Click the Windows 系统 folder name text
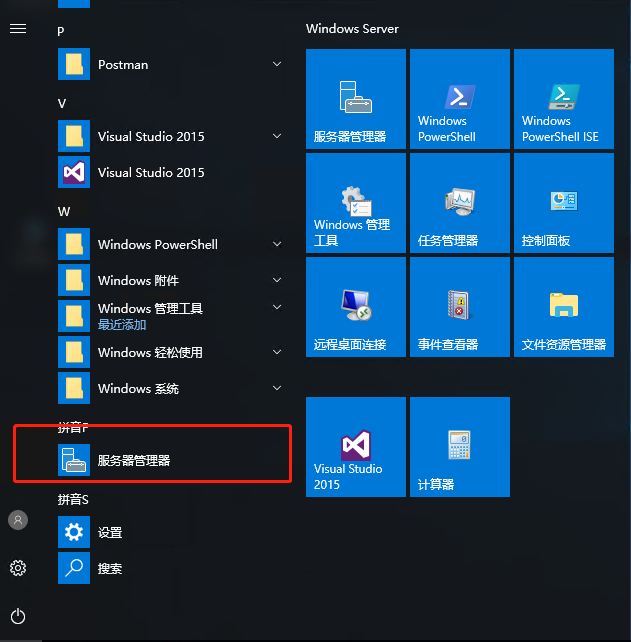Image resolution: width=631 pixels, height=642 pixels. [138, 389]
